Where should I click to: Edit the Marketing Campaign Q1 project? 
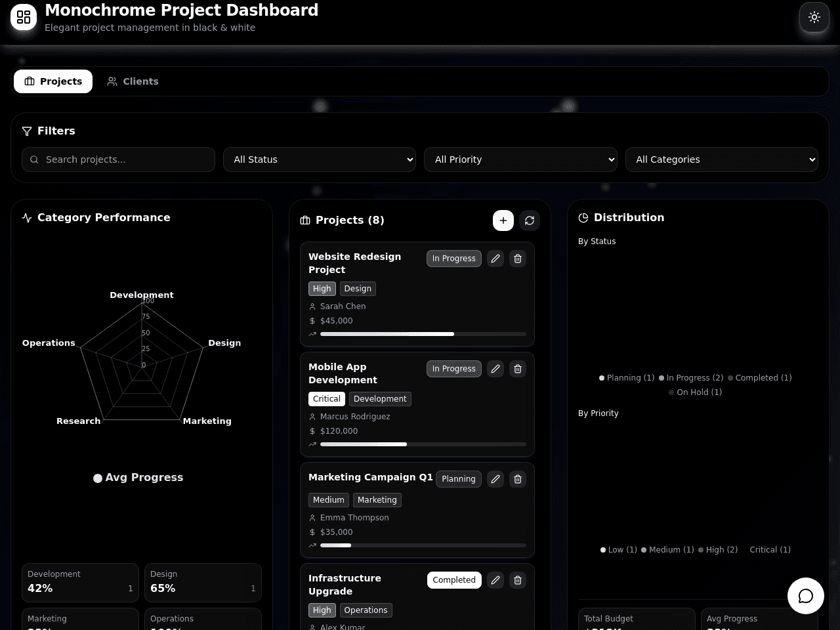pos(495,479)
